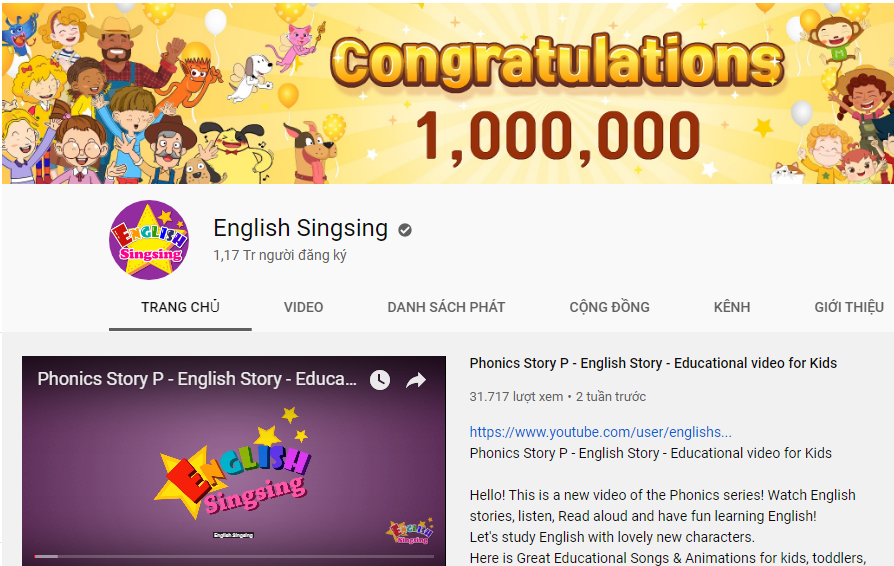Image resolution: width=894 pixels, height=566 pixels.
Task: Click the small English Singsing watermark logo
Action: 410,532
